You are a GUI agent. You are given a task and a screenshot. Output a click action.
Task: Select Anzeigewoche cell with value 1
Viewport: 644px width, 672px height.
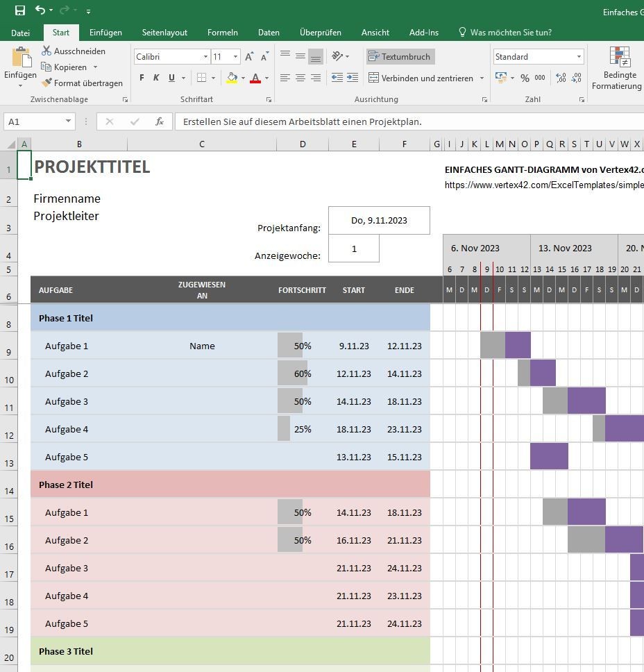pos(354,249)
